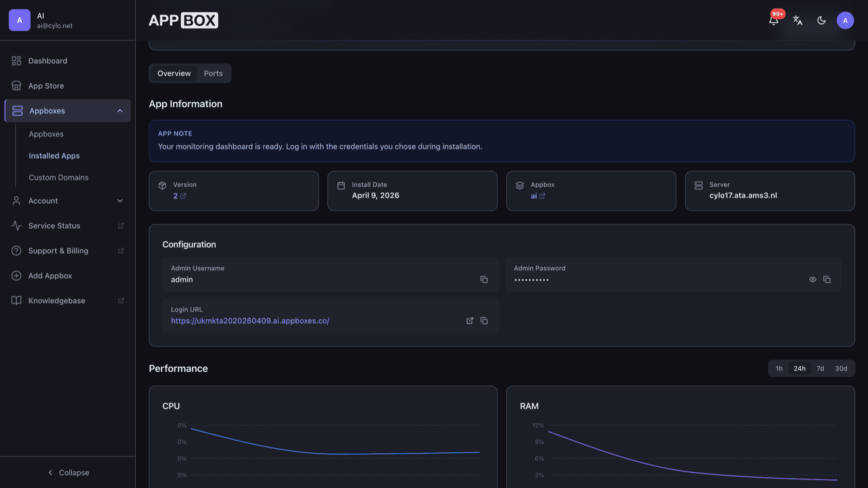Click the sidebar AI account avatar
This screenshot has height=488, width=868.
point(19,20)
